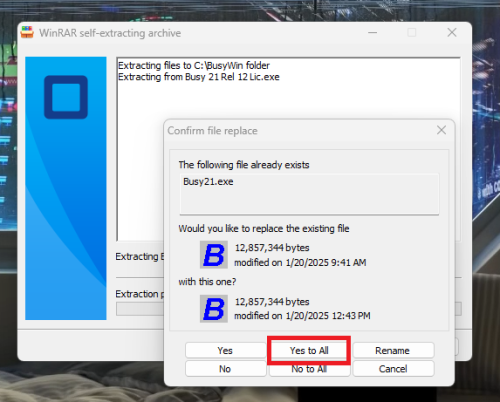500x402 pixels.
Task: Click No to skip this file
Action: pos(225,369)
